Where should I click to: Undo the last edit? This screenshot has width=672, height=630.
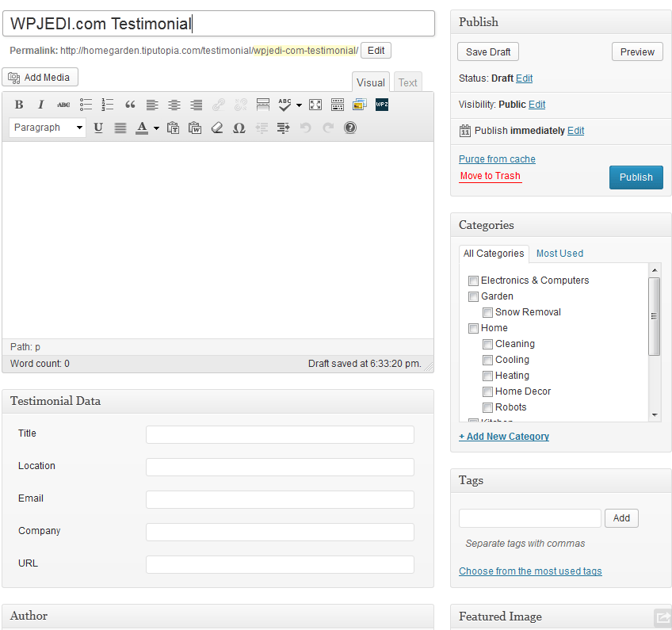coord(306,128)
